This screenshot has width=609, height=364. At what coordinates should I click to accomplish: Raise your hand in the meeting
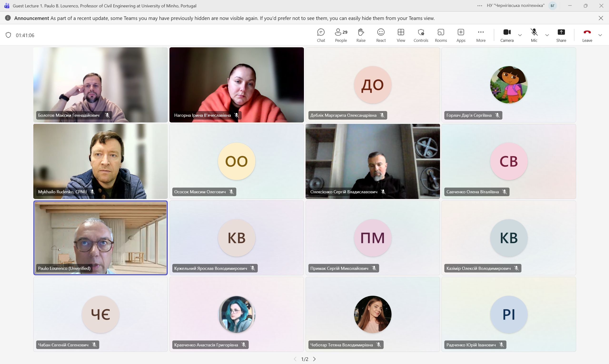[x=361, y=35]
